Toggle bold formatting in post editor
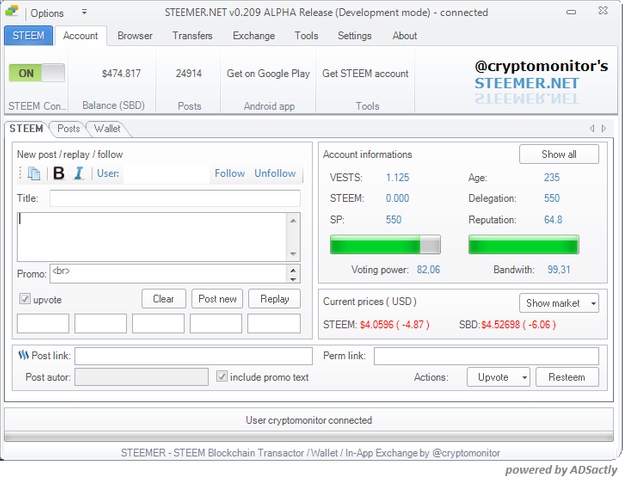623x480 pixels. click(58, 174)
